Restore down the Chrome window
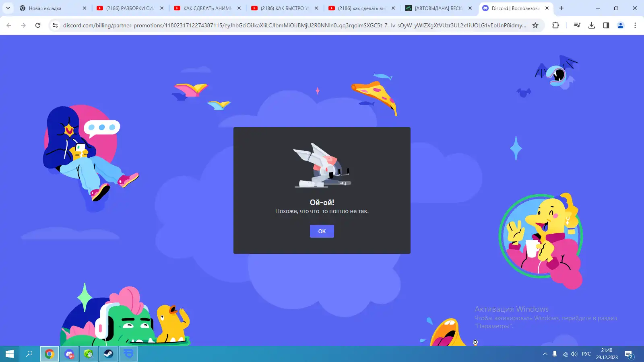Screen dimensions: 644x362 [616, 8]
